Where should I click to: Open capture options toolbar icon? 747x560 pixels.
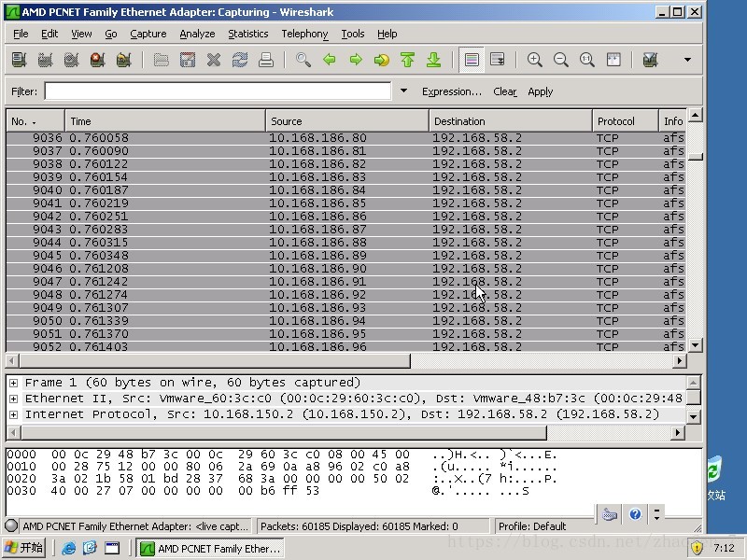coord(45,60)
